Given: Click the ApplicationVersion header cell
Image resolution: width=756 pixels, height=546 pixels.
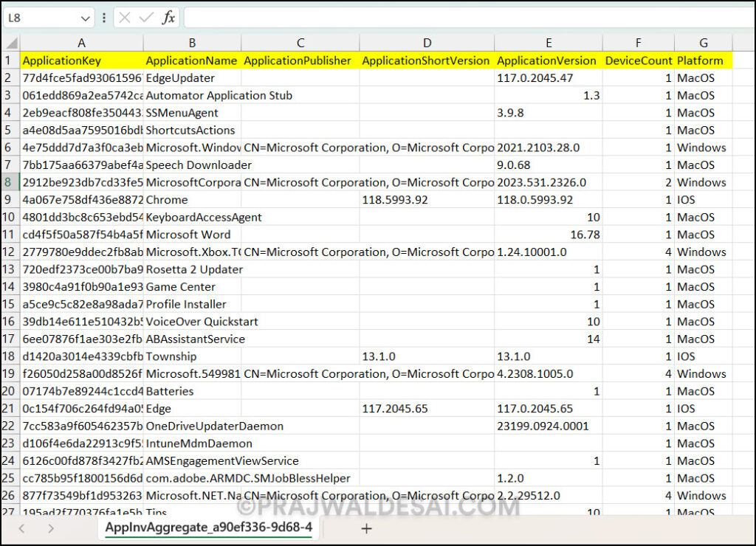Looking at the screenshot, I should coord(549,61).
